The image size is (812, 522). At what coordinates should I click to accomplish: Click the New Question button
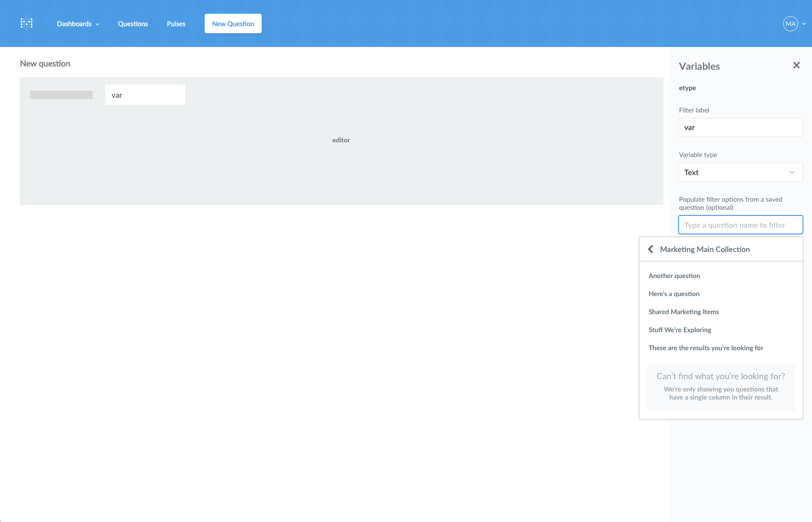[233, 23]
